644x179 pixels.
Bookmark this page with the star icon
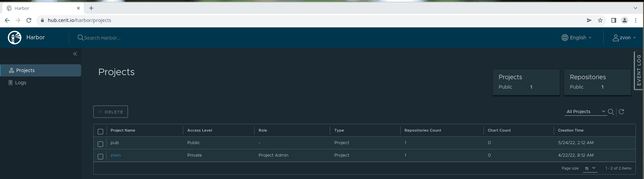pyautogui.click(x=600, y=20)
